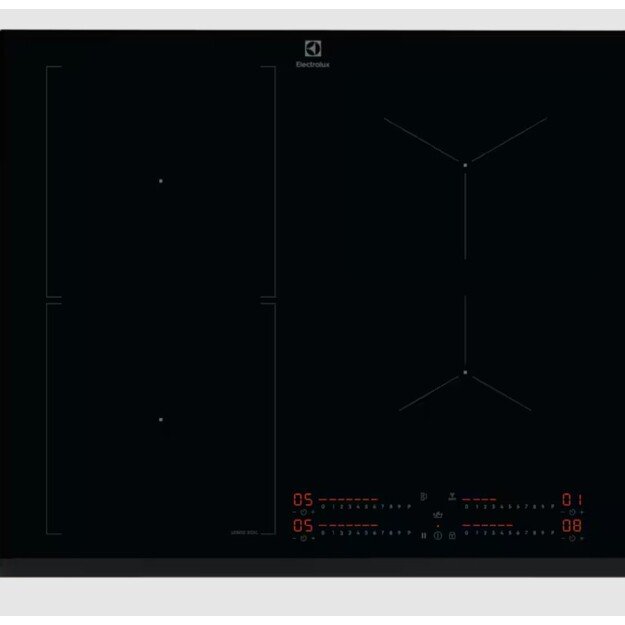Tap timer clock under bottom-left 05 display
The width and height of the screenshot is (625, 625).
click(x=303, y=538)
